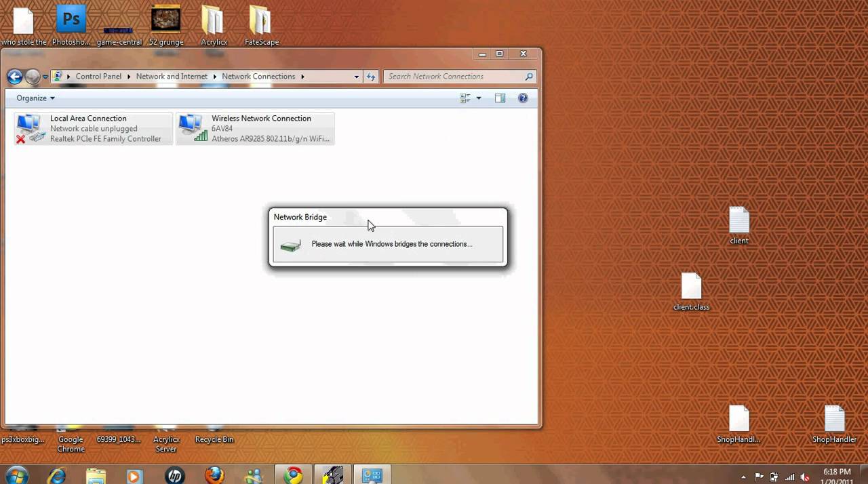The image size is (868, 484).
Task: Click 'Atheros AR9285 802.11b/g/n WiFi' text
Action: pyautogui.click(x=271, y=139)
